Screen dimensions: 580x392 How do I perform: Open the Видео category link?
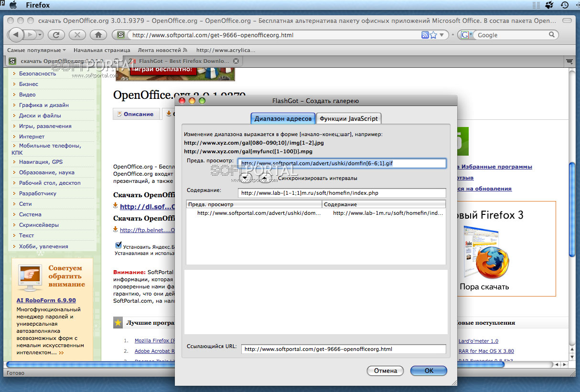tap(27, 95)
